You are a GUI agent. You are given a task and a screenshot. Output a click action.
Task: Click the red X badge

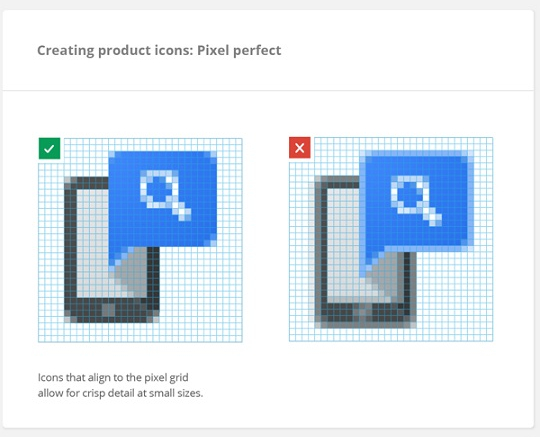(300, 148)
